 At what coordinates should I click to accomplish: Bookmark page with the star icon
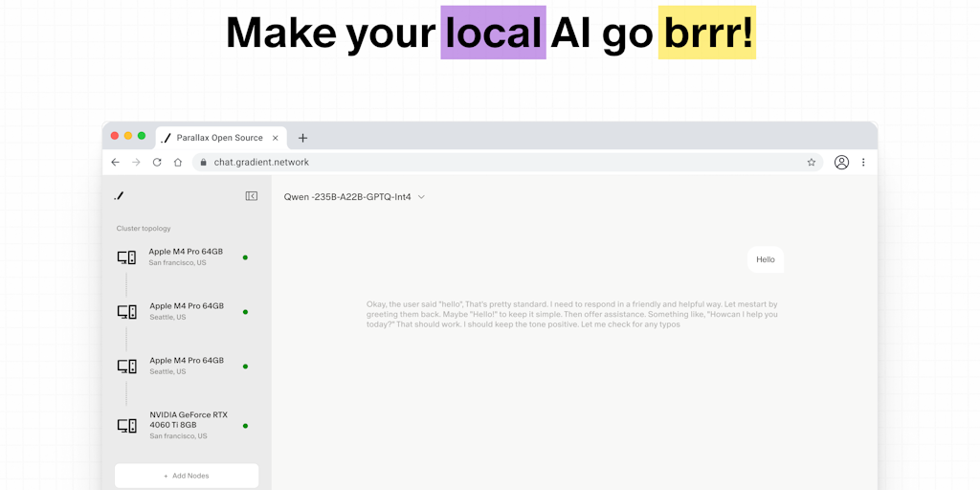point(812,163)
